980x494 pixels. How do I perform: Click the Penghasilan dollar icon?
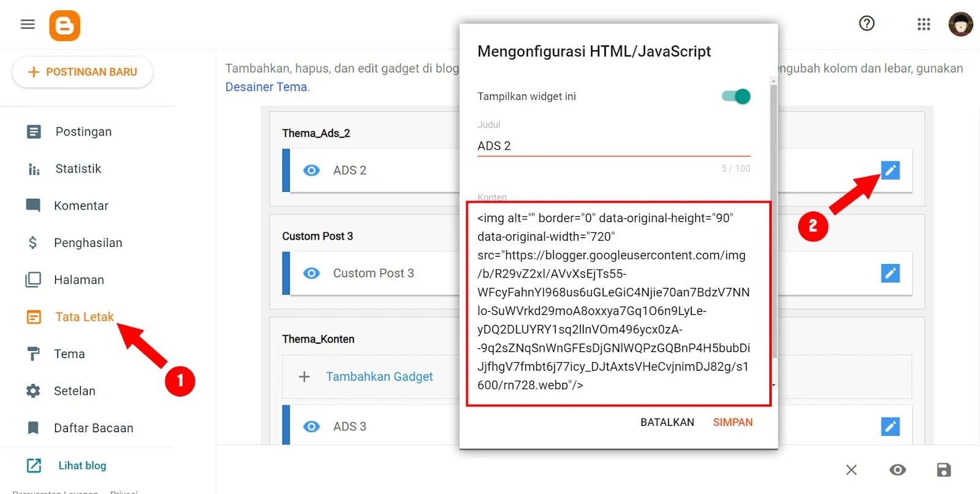[x=32, y=243]
